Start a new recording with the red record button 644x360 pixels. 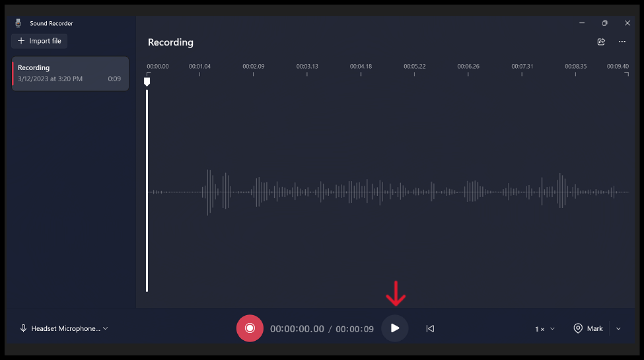[x=250, y=328]
